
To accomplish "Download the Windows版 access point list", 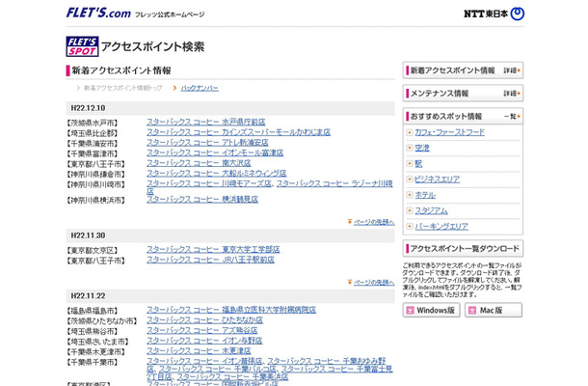I will [x=431, y=310].
